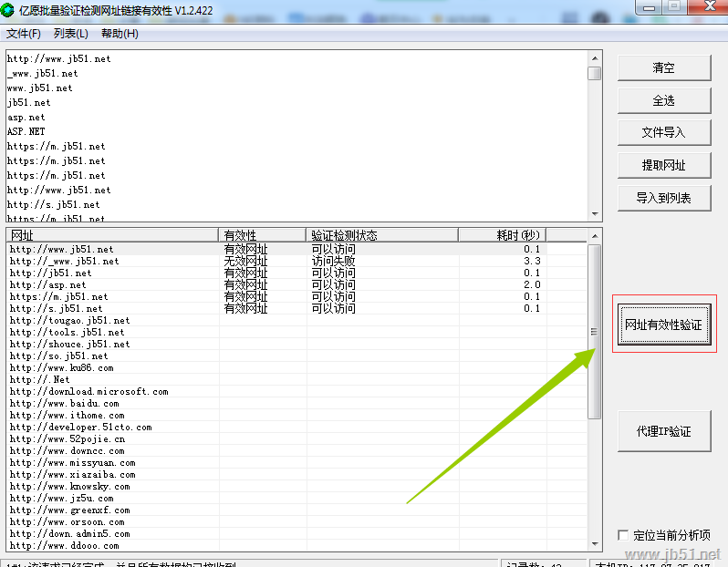Select the http://www.ku86.com row
This screenshot has height=567, width=728.
click(x=297, y=368)
